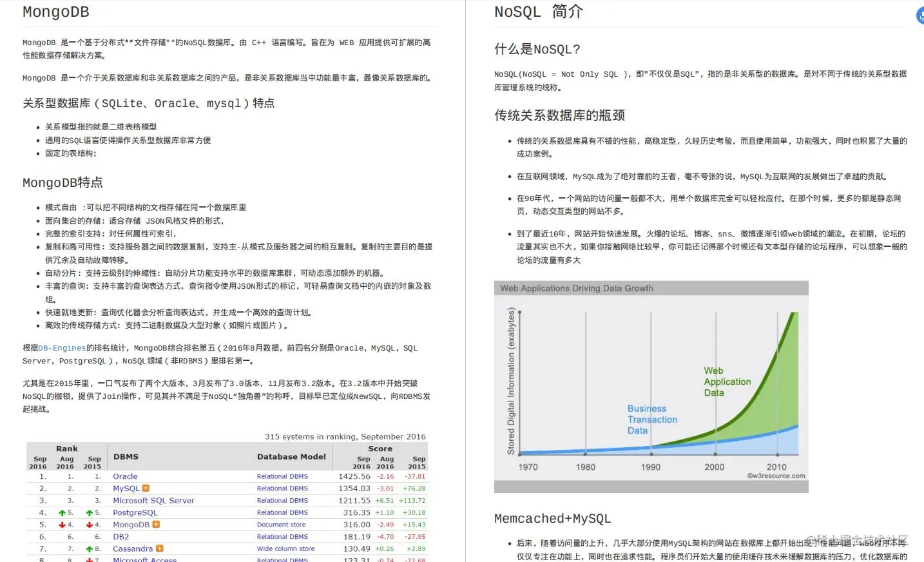Click the green up arrow beside Cassandra's 2015 rank
The height and width of the screenshot is (562, 924).
click(x=89, y=548)
